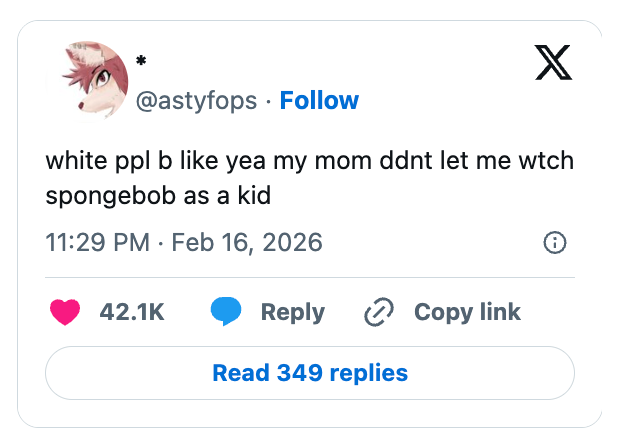Click the 'Feb 16, 2026' date text

pyautogui.click(x=246, y=242)
